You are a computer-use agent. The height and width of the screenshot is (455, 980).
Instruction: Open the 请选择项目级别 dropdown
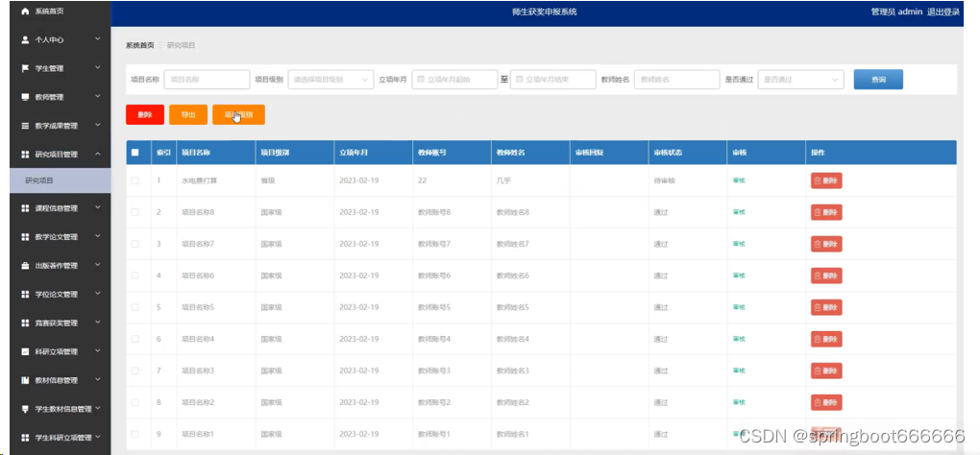[331, 80]
